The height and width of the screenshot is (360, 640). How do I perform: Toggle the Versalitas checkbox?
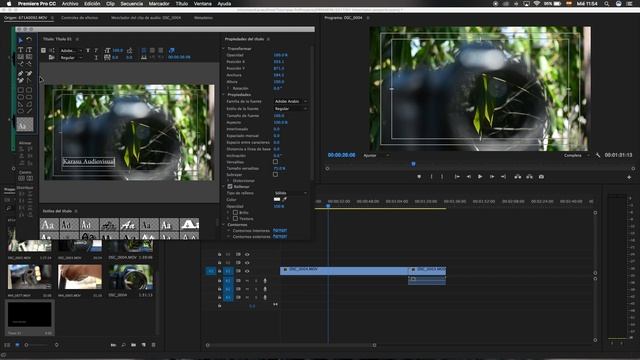pos(276,162)
